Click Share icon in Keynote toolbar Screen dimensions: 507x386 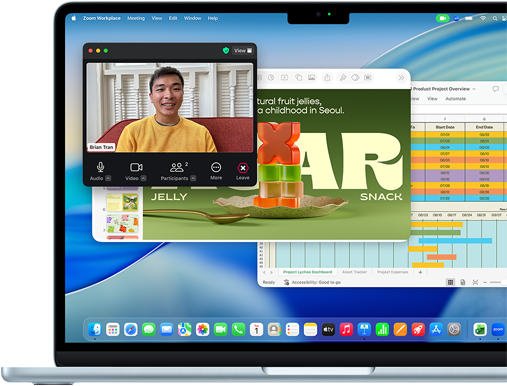coord(327,78)
